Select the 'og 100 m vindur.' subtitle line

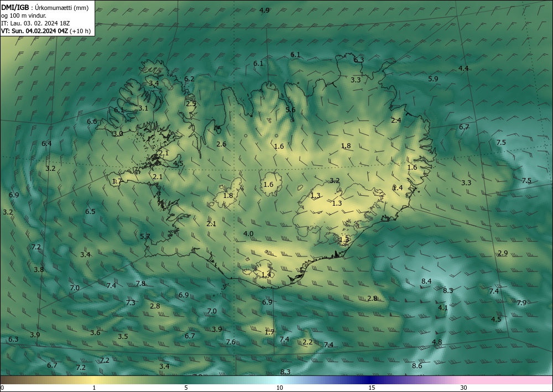(x=24, y=15)
